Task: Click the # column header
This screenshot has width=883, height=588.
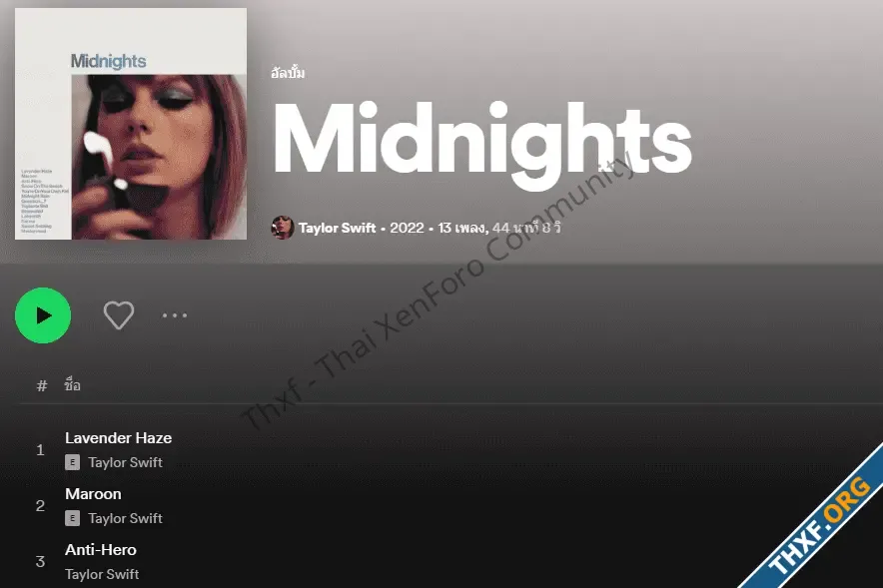Action: 42,386
